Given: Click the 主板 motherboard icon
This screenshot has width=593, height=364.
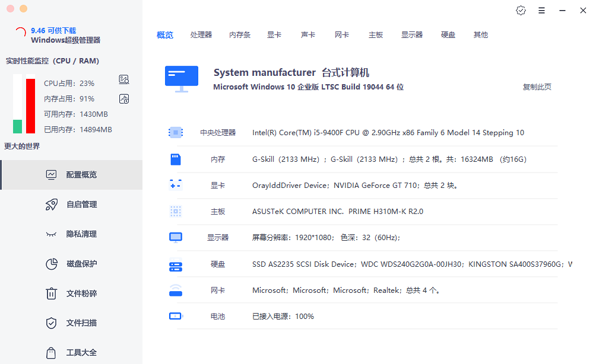Looking at the screenshot, I should click(176, 211).
